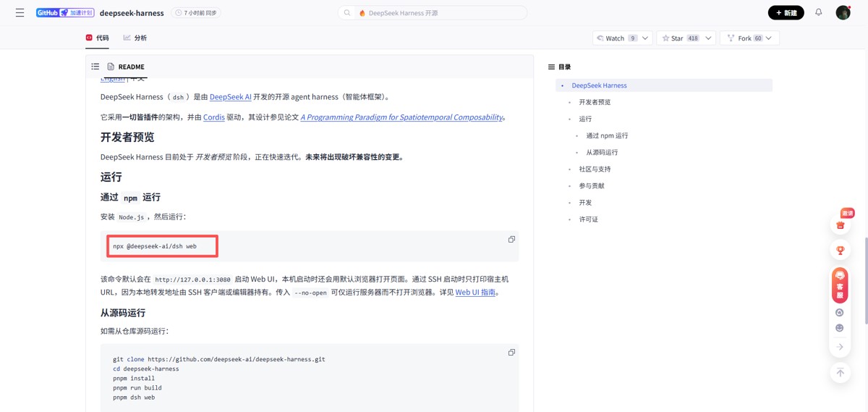868x412 pixels.
Task: Jump to 许可证 in contents
Action: [588, 219]
